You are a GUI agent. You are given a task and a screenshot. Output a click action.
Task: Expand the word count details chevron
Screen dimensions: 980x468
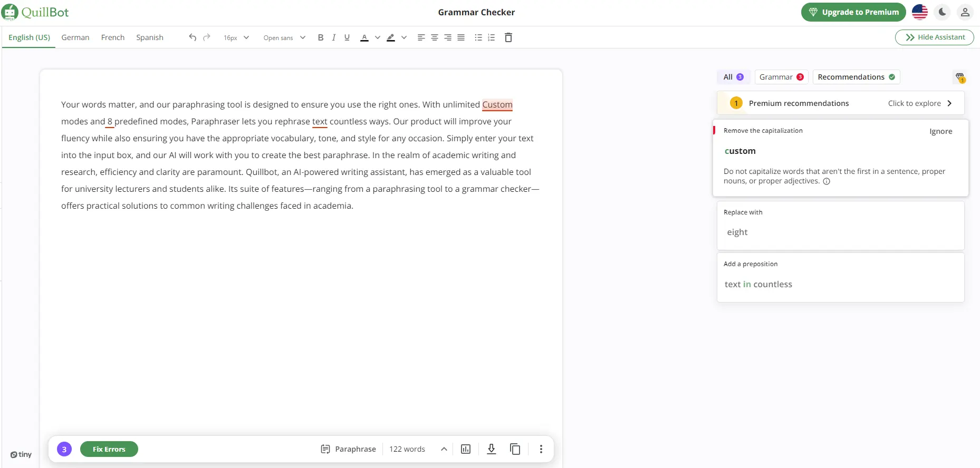[444, 449]
